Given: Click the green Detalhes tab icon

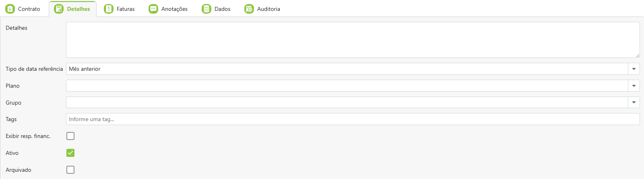Looking at the screenshot, I should click(x=59, y=9).
